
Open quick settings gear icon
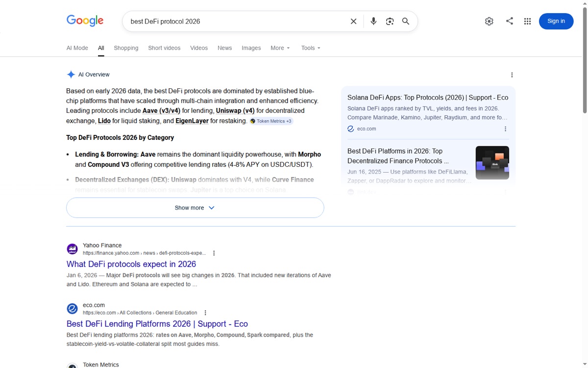click(489, 21)
